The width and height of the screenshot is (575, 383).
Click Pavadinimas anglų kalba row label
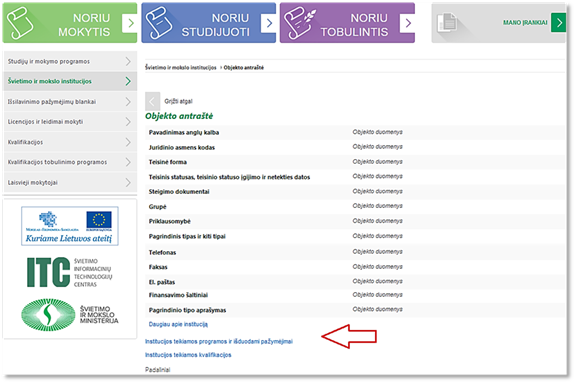[184, 132]
